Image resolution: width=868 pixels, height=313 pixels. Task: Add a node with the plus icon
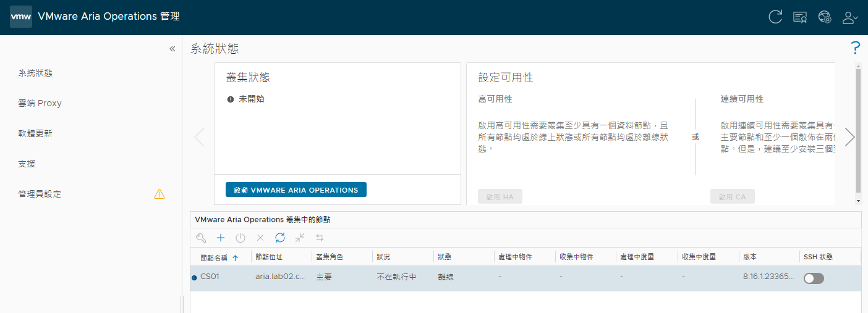221,238
